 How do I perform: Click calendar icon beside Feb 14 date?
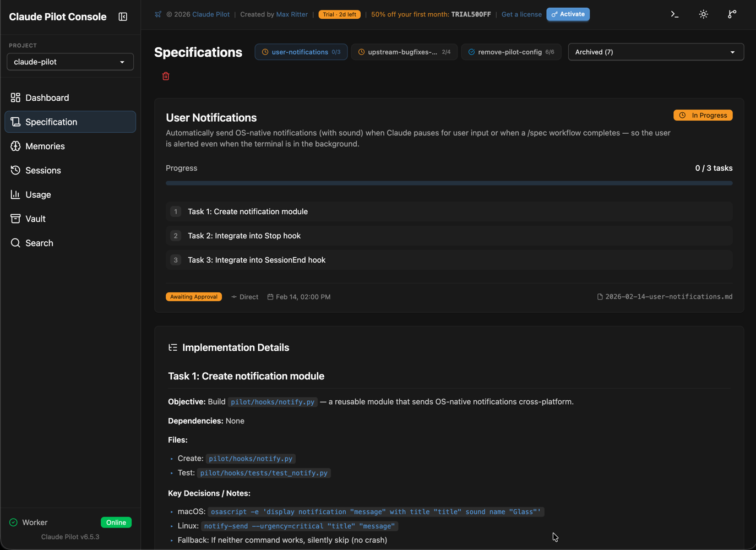click(x=270, y=297)
